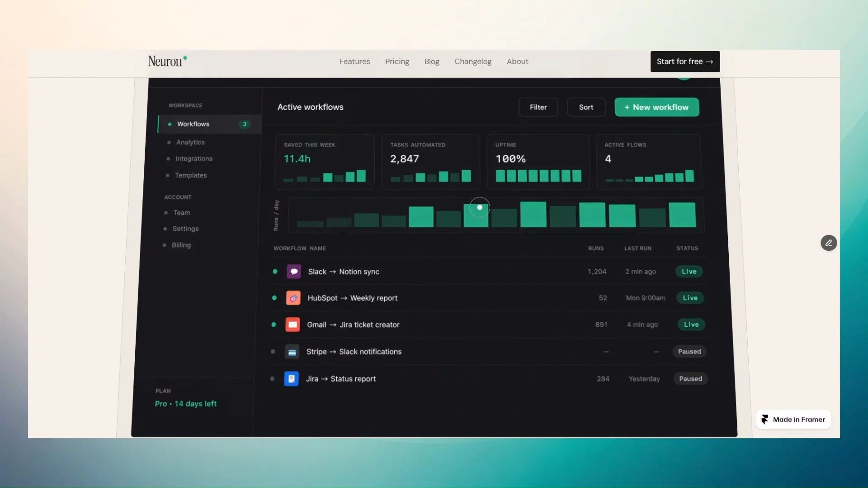Click the Runs column header
868x488 pixels.
coord(596,249)
